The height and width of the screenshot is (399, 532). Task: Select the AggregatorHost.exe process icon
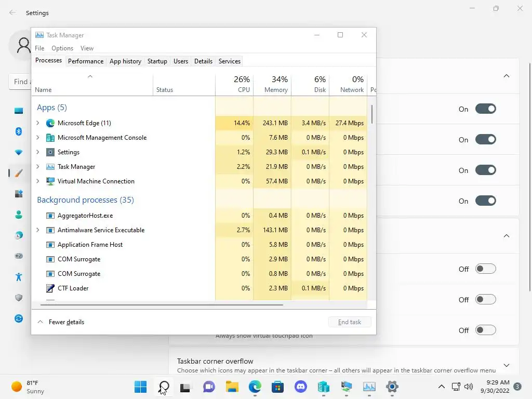click(x=50, y=216)
